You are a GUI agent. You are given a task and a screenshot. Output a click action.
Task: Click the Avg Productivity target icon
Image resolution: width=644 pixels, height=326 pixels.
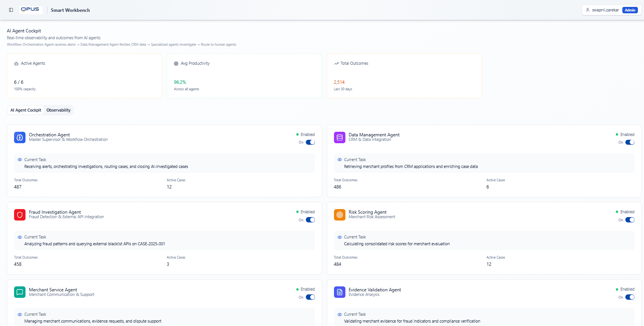(176, 64)
